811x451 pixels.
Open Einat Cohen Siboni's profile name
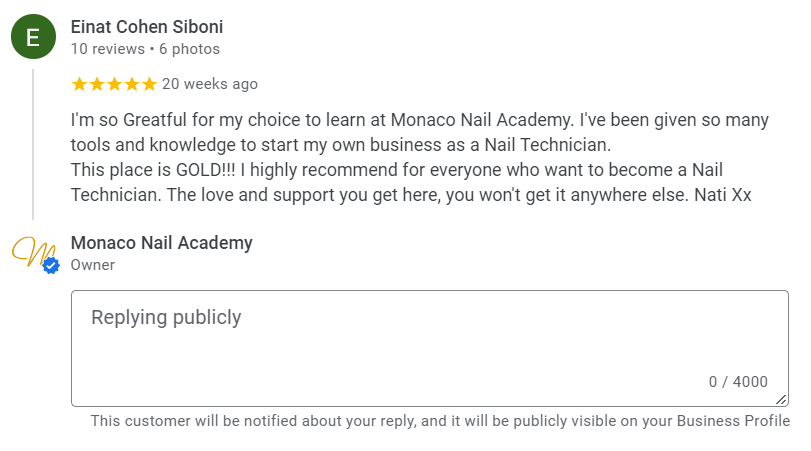(x=147, y=27)
